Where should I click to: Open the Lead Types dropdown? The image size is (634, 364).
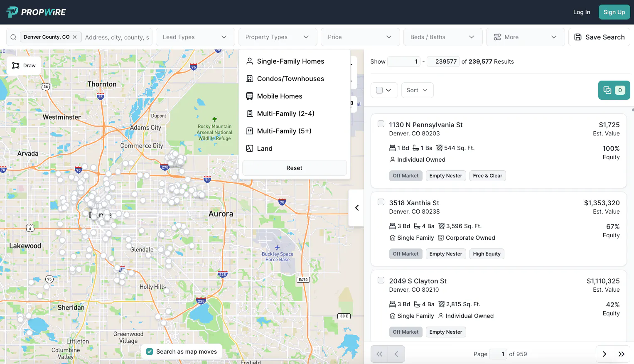pos(195,37)
